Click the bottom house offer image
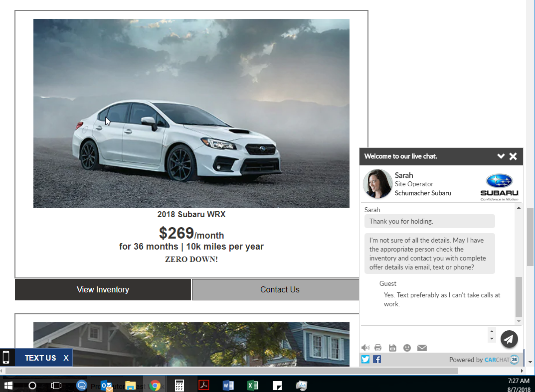Image resolution: width=535 pixels, height=392 pixels. click(191, 344)
